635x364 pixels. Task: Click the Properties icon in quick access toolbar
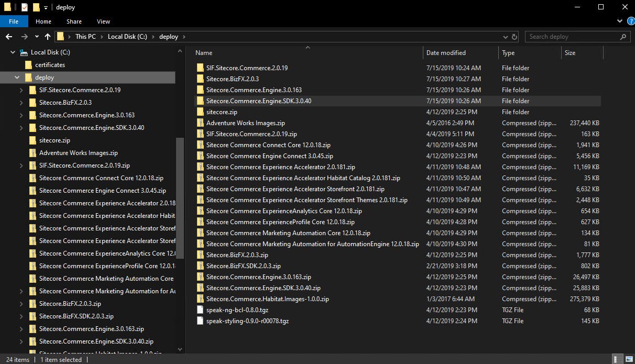[24, 7]
